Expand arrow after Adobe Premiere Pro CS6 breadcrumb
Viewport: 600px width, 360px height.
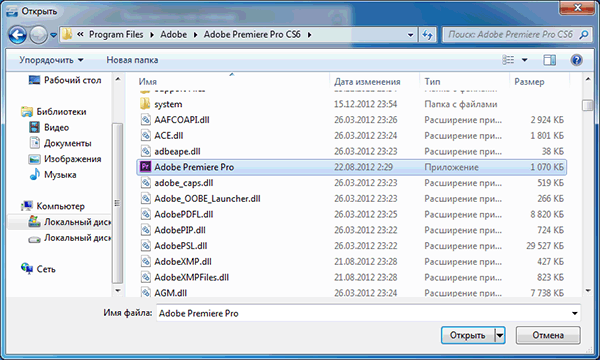pos(309,35)
